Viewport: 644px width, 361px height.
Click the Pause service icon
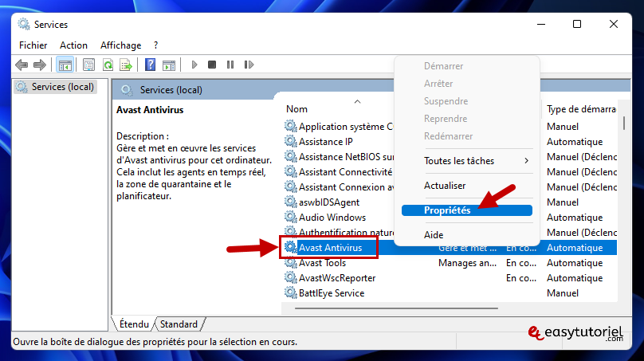point(230,65)
